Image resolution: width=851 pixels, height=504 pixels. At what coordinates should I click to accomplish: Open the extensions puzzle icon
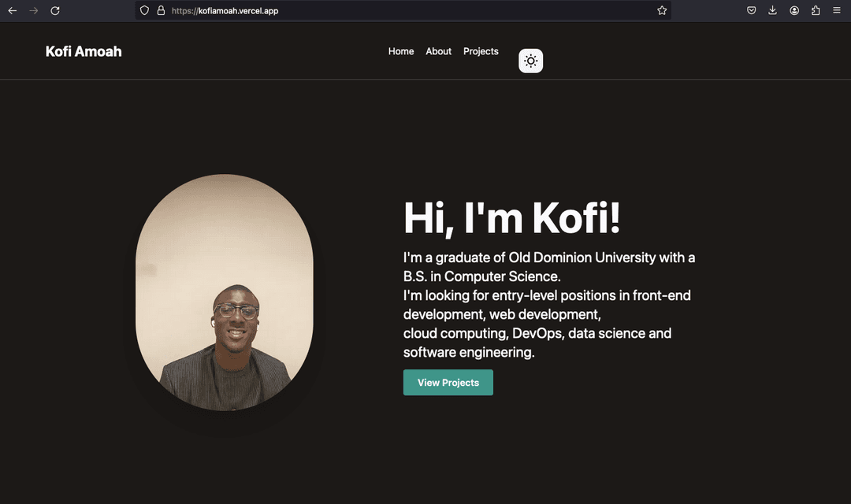(x=816, y=10)
